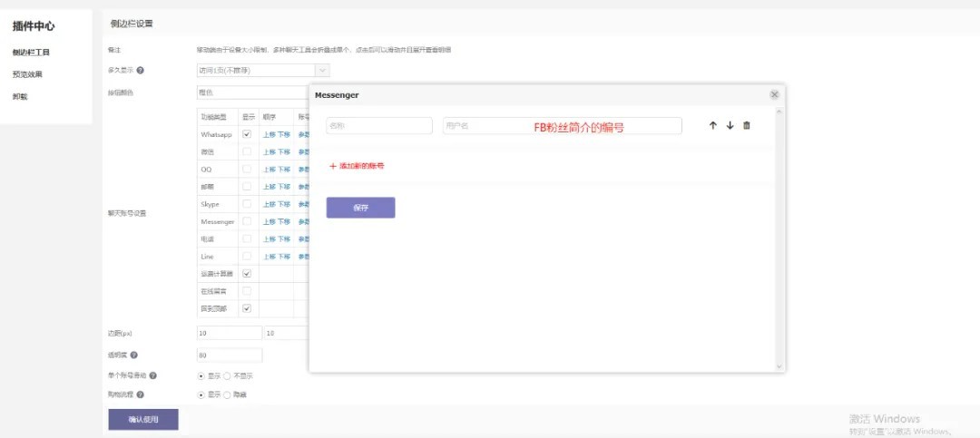Open help icon next to 购物流程

140,394
